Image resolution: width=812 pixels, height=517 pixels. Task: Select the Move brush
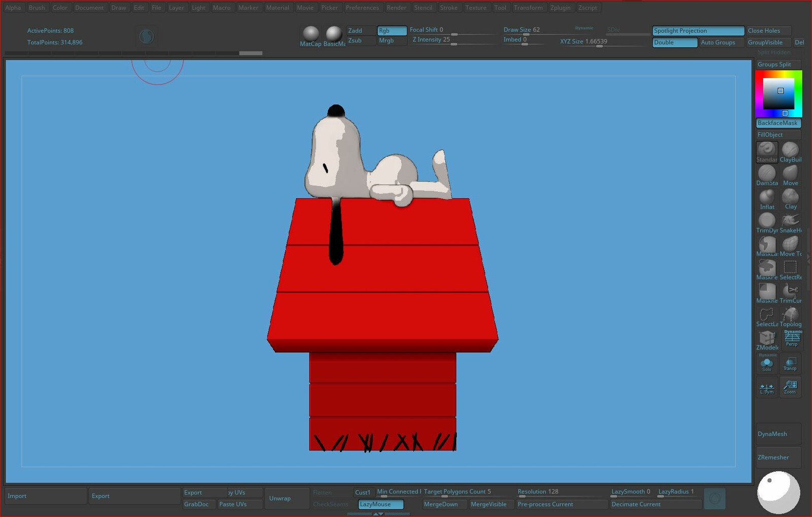pos(790,176)
